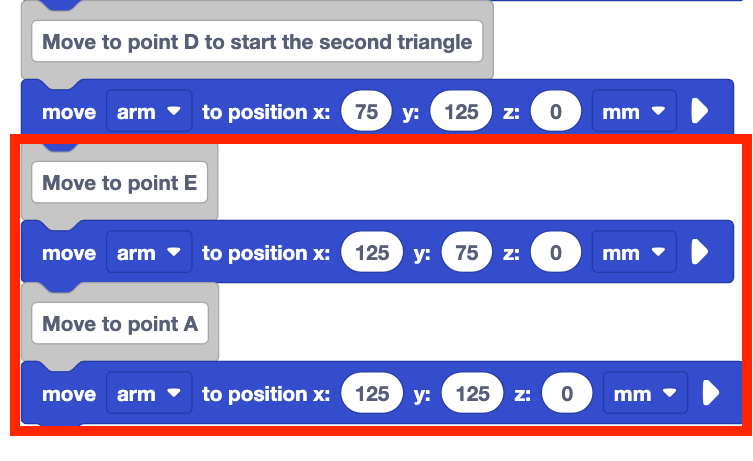Viewport: 753px width, 461px height.
Task: Click y value 125 in the point A block
Action: (x=472, y=394)
